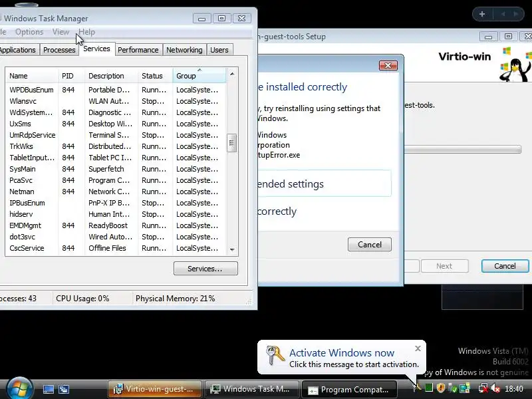Dismiss the Activate Windows balloon
The width and height of the screenshot is (532, 399).
[x=418, y=348]
